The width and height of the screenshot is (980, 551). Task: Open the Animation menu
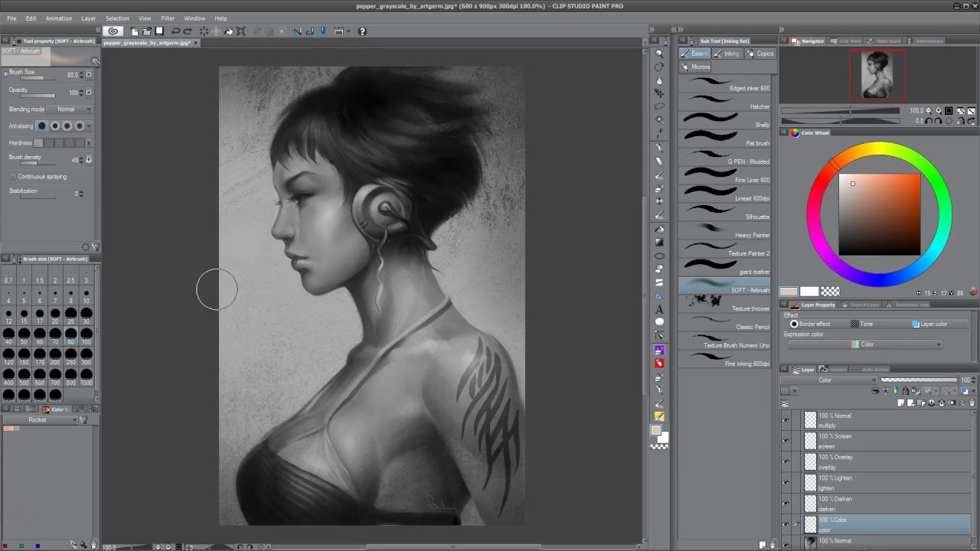click(59, 18)
